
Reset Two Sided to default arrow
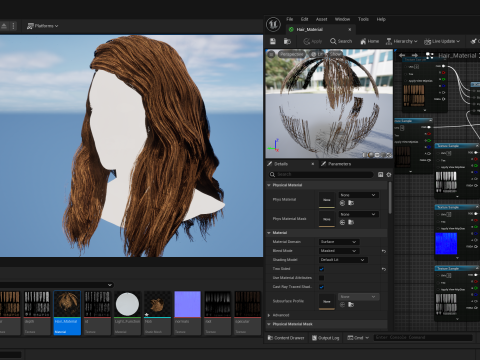click(x=384, y=269)
